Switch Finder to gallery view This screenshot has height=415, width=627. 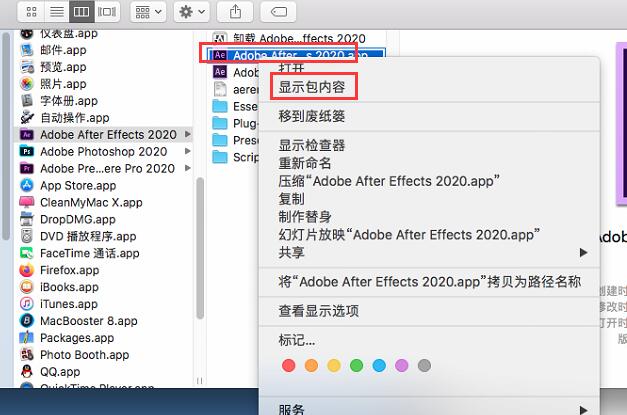(x=107, y=12)
